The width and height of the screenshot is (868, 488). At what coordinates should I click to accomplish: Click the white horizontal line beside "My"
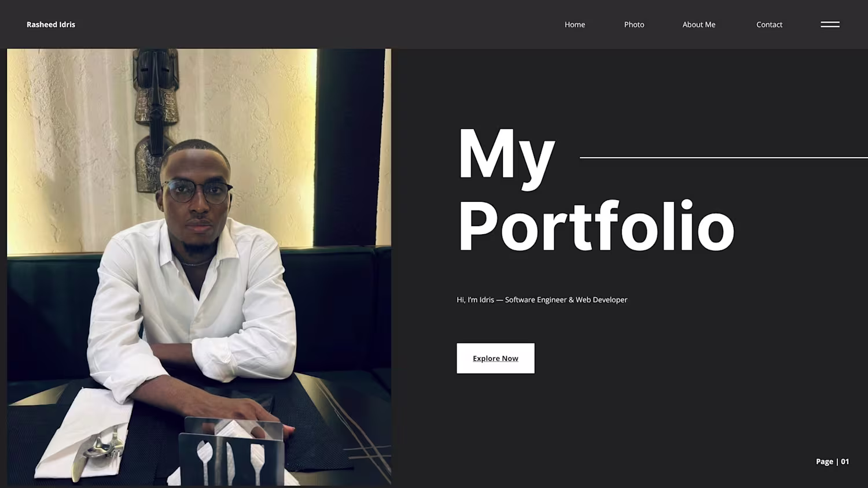pos(724,157)
